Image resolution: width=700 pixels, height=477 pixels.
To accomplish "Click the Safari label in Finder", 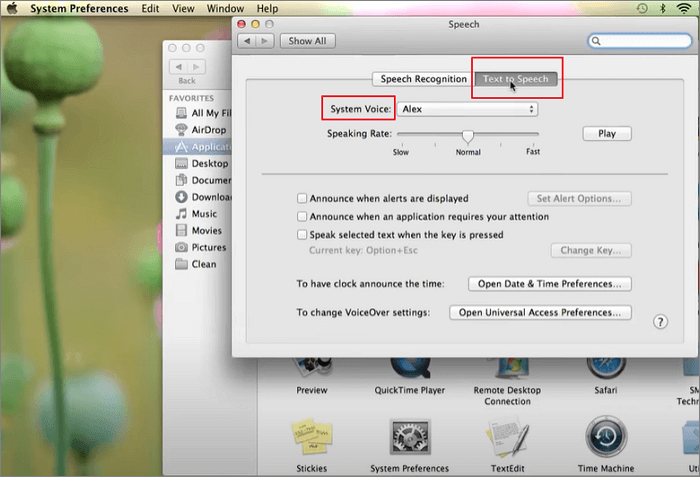I will pyautogui.click(x=606, y=390).
